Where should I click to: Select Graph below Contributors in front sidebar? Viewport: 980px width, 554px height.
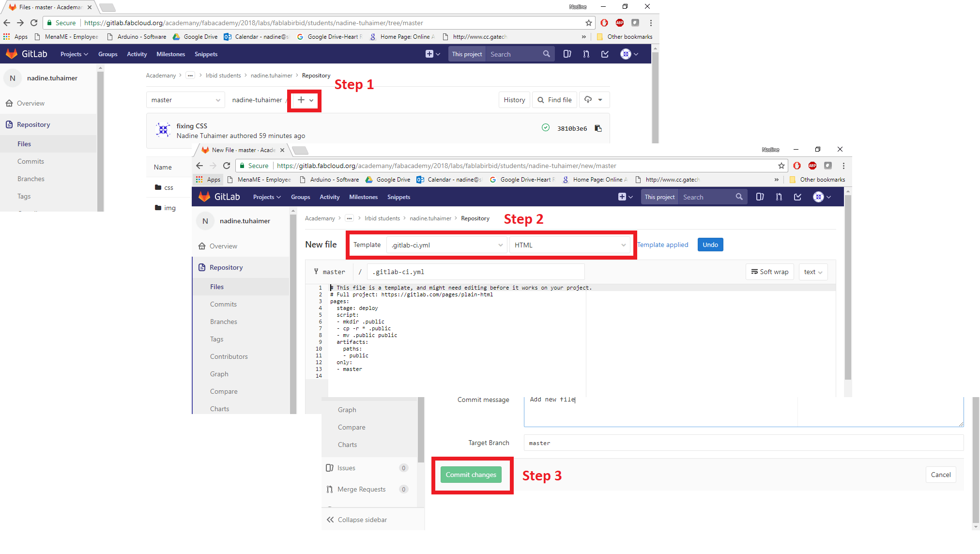click(x=219, y=374)
